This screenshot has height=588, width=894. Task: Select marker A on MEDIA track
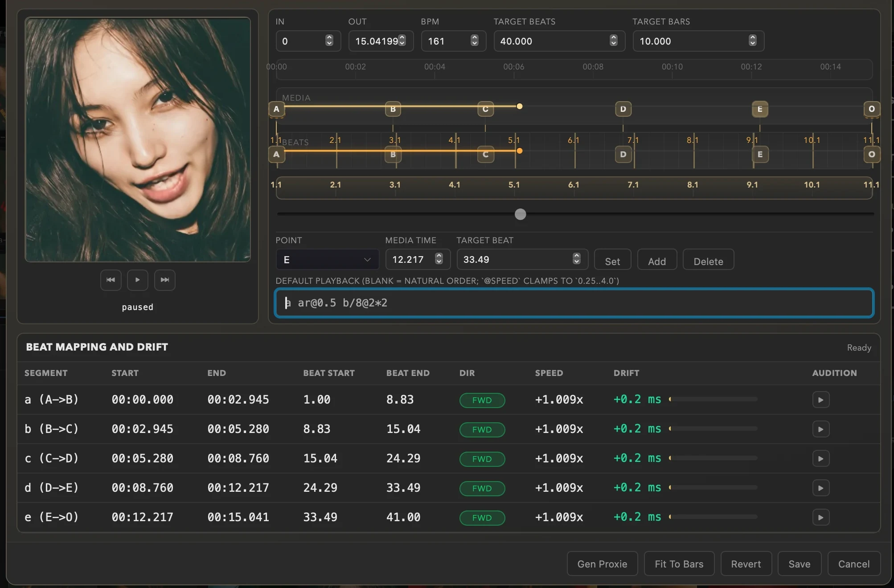pyautogui.click(x=276, y=109)
